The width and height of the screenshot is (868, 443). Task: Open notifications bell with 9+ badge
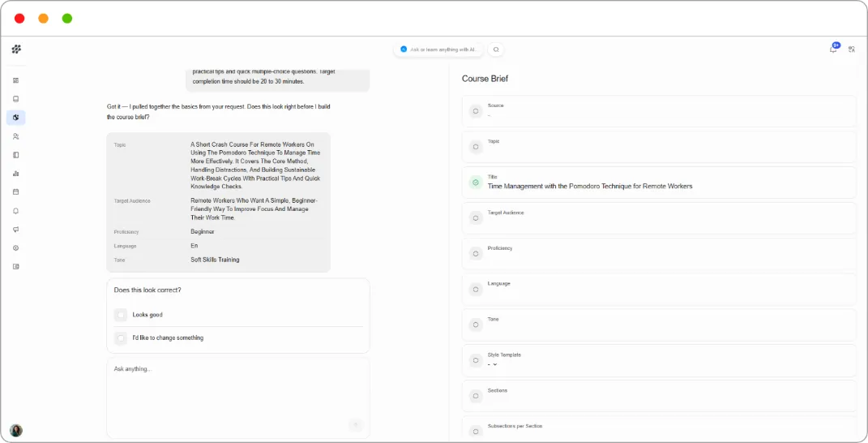(x=833, y=49)
